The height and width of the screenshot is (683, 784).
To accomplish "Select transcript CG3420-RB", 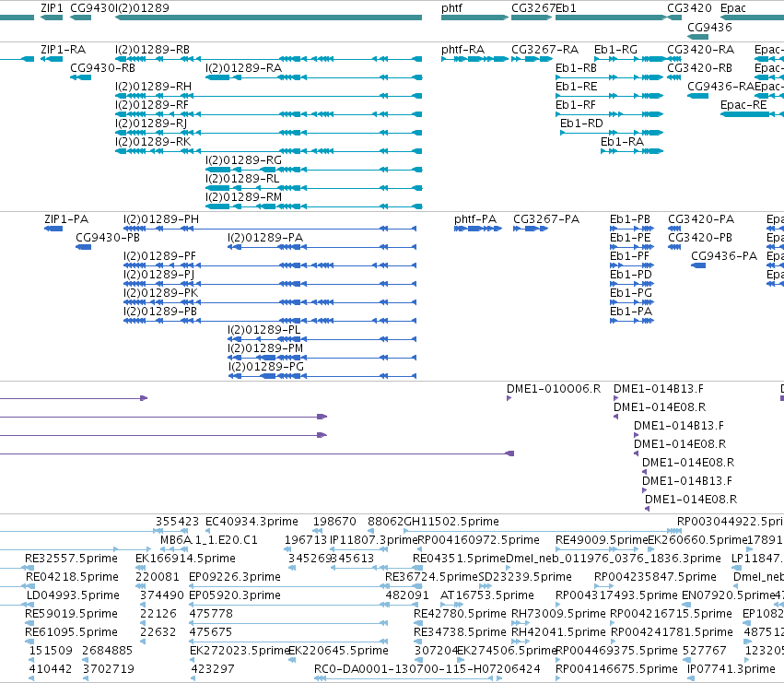I will tap(699, 68).
